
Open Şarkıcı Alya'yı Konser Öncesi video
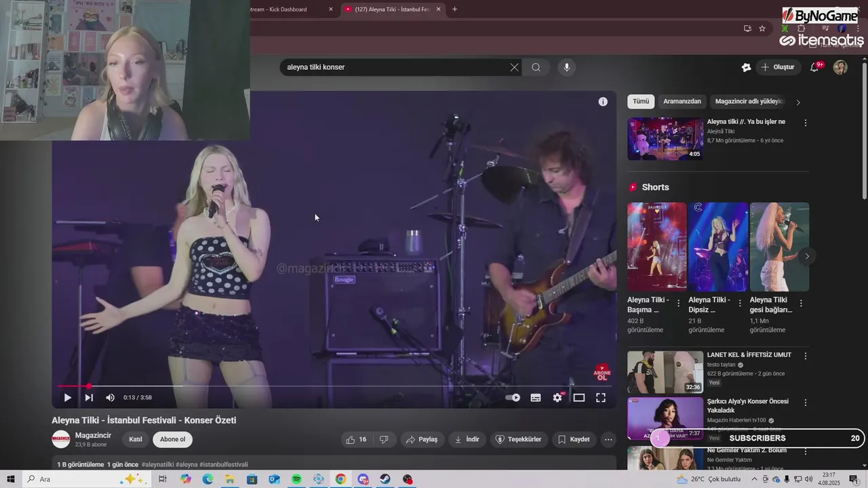click(665, 418)
